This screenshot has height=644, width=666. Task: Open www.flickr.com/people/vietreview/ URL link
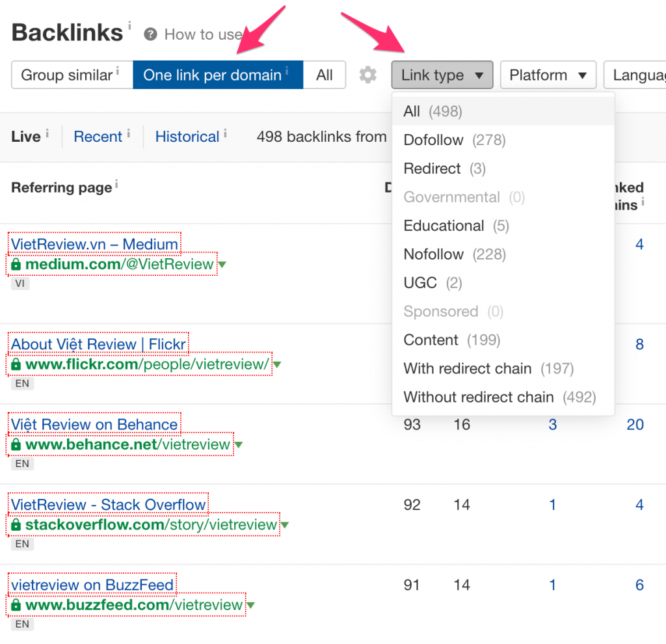[x=147, y=364]
